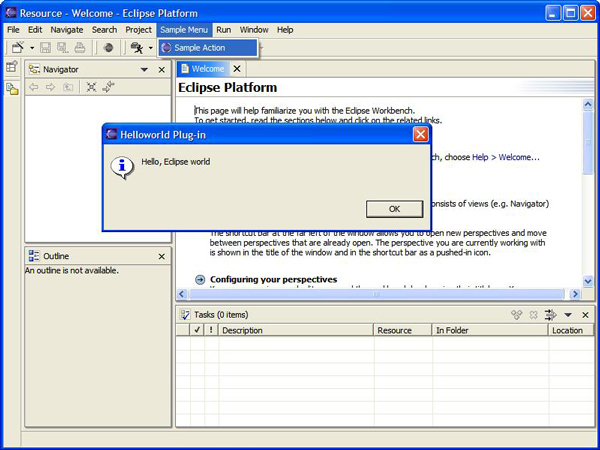Open the Run menu
This screenshot has height=450, width=600.
point(223,30)
